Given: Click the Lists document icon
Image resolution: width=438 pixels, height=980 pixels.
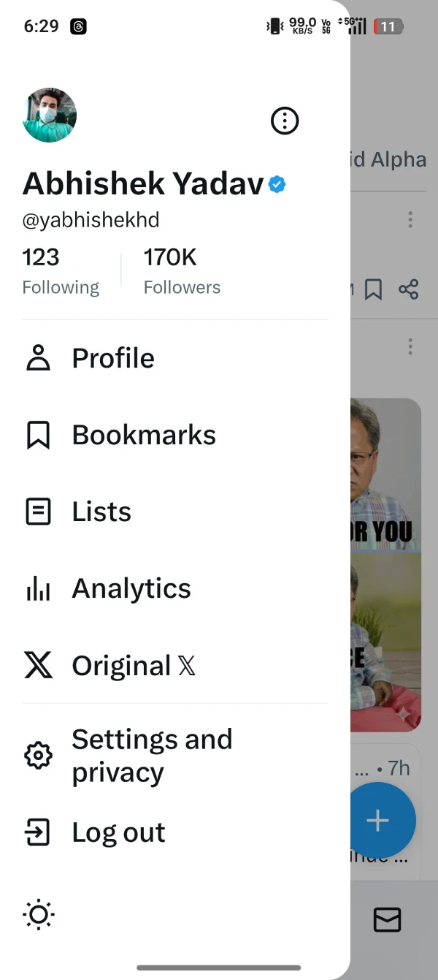Looking at the screenshot, I should (x=38, y=512).
